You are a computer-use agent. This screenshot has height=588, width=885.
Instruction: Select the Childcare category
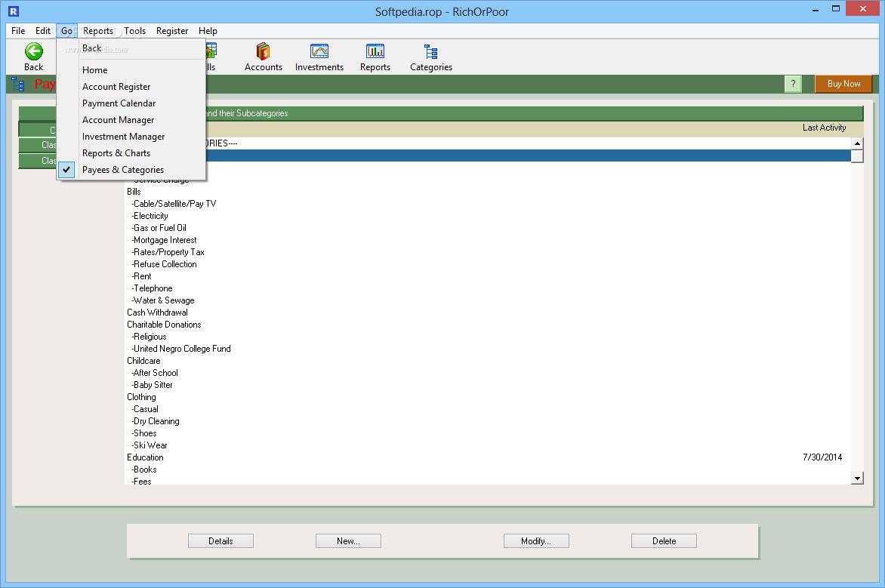click(143, 361)
